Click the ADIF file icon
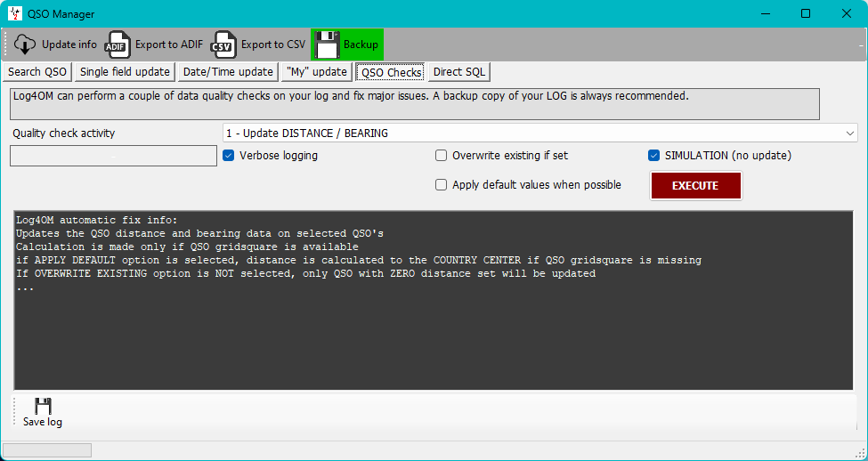The height and width of the screenshot is (461, 868). [x=117, y=44]
